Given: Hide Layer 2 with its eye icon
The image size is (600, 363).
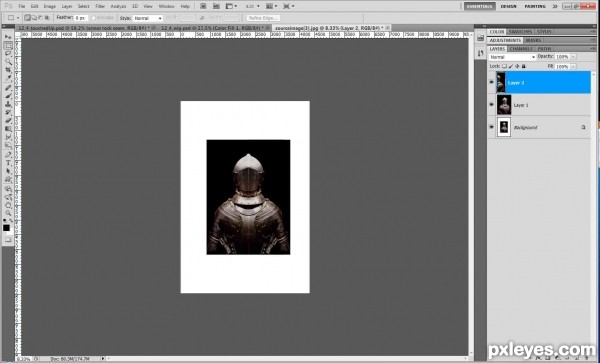Looking at the screenshot, I should click(492, 82).
